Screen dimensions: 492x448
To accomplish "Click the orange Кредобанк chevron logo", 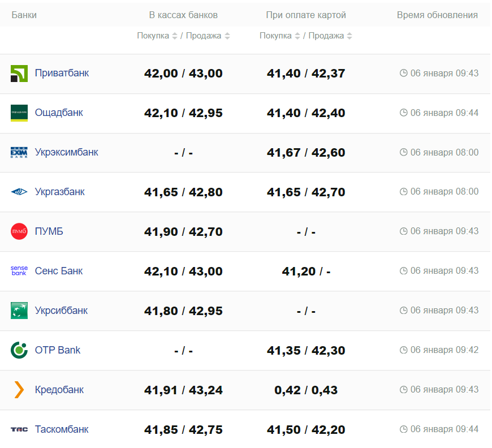I will [19, 390].
